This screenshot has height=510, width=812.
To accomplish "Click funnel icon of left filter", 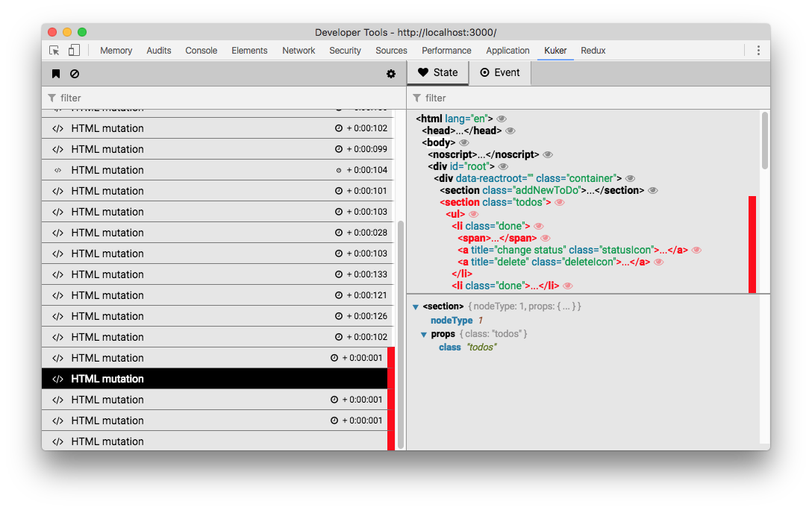I will click(51, 98).
